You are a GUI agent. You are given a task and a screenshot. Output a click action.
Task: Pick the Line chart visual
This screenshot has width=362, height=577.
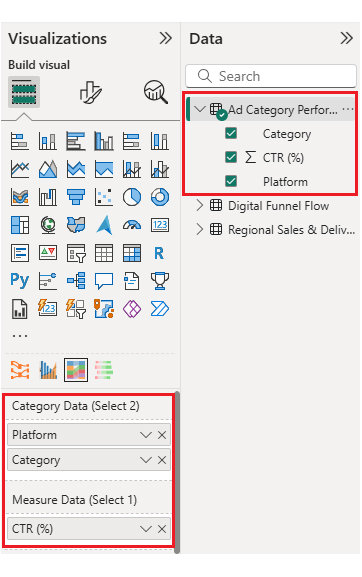(20, 169)
